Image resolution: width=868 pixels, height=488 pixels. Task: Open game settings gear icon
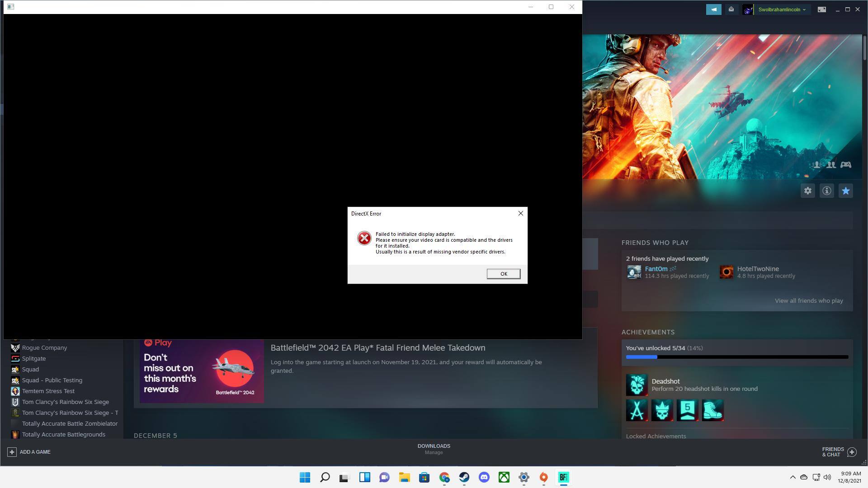[807, 191]
